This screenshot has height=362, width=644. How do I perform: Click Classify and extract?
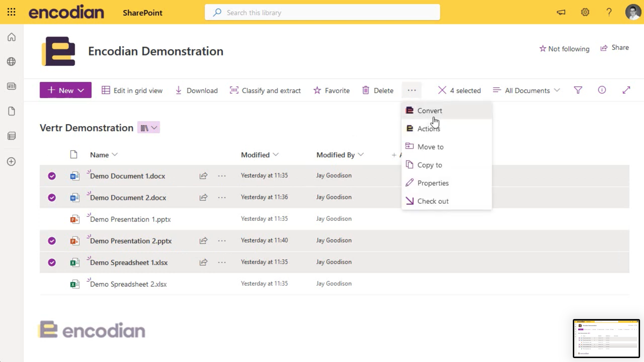[265, 90]
